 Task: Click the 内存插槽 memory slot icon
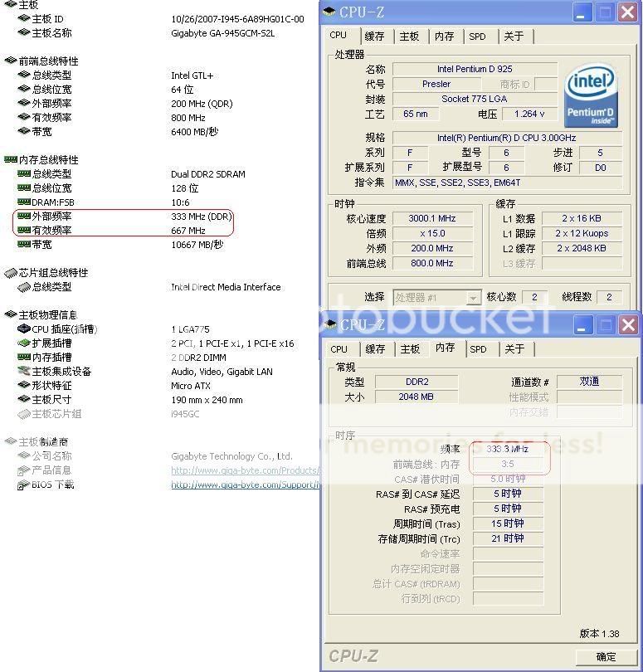24,357
